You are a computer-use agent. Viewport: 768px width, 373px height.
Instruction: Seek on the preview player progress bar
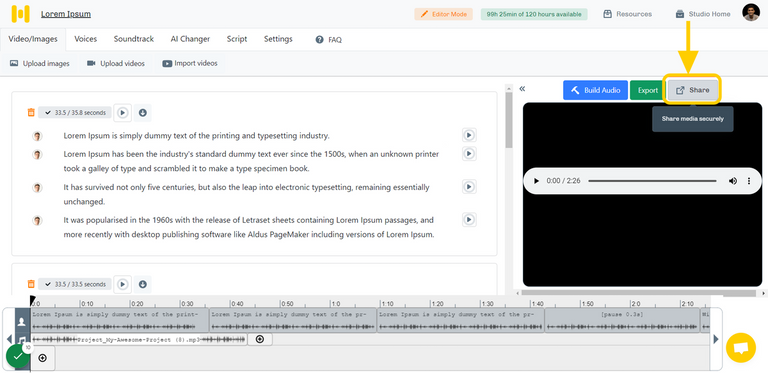652,181
